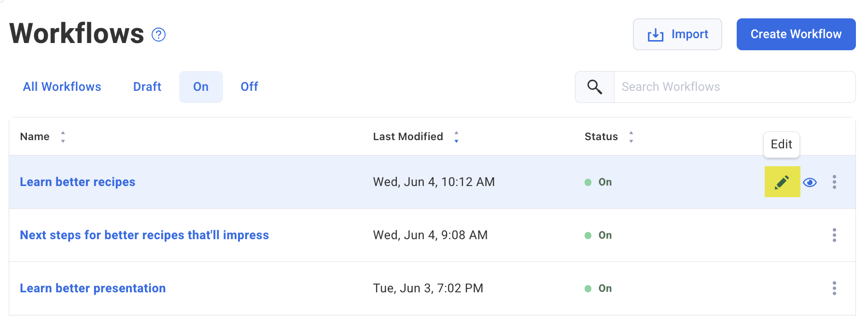
Task: Select the On filter tab
Action: (201, 87)
